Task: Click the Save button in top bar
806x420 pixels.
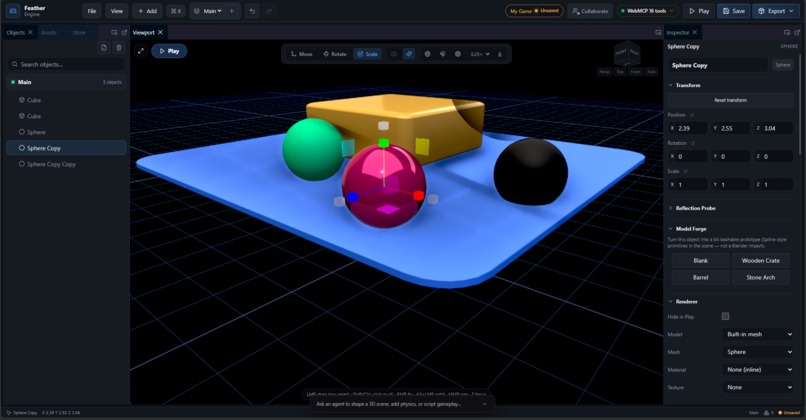Action: 734,11
